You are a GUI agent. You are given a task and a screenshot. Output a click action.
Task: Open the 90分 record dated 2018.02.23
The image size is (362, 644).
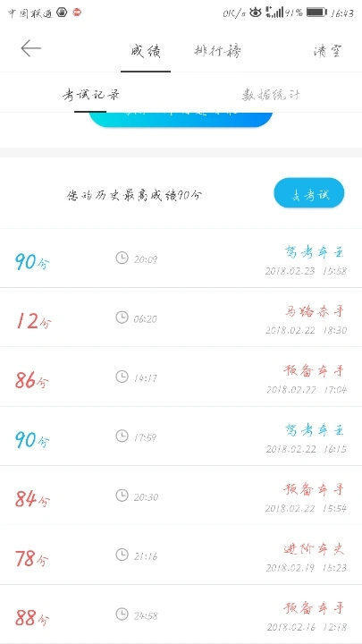pos(181,258)
